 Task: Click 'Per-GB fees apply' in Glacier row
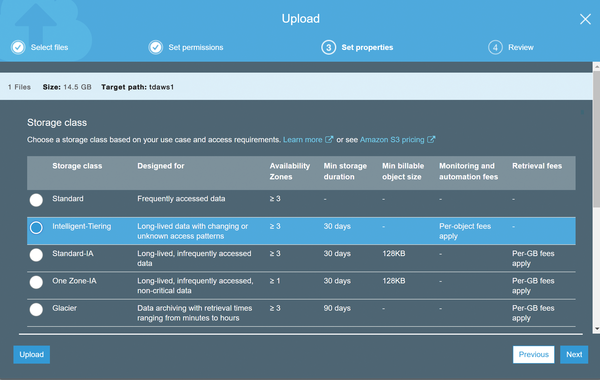click(533, 313)
